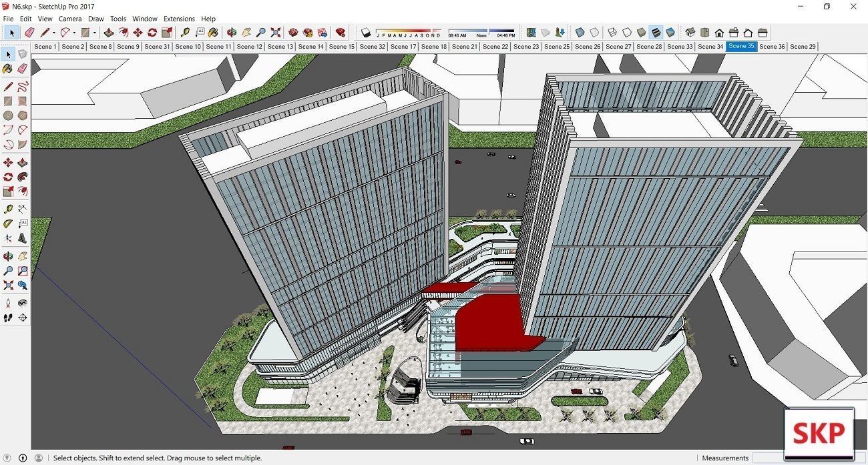Image resolution: width=868 pixels, height=465 pixels.
Task: Toggle the Show/Hide Shadows button
Action: (366, 32)
